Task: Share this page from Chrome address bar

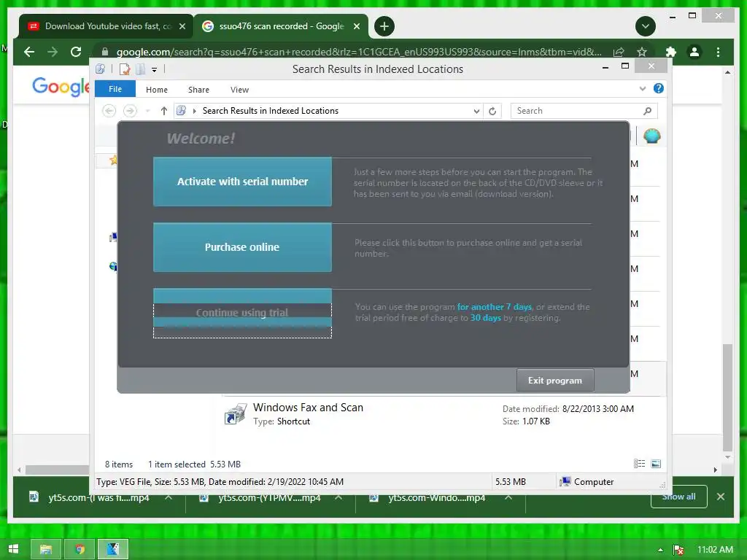Action: tap(619, 52)
